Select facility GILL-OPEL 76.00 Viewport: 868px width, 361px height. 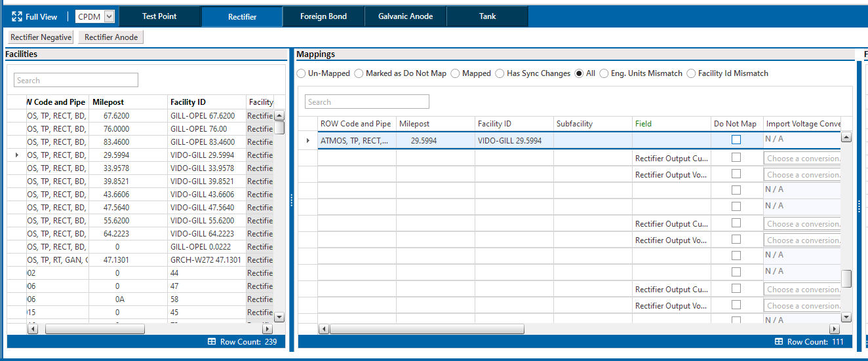pos(207,129)
